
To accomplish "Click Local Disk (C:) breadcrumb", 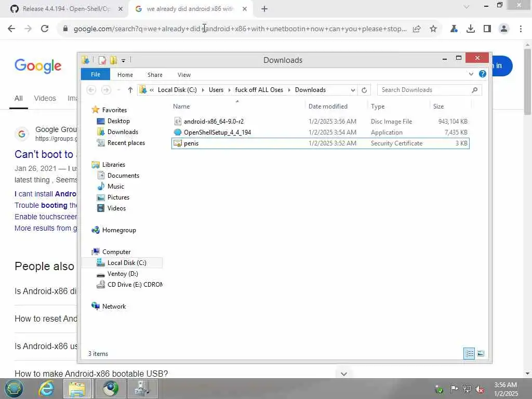I will (x=177, y=90).
